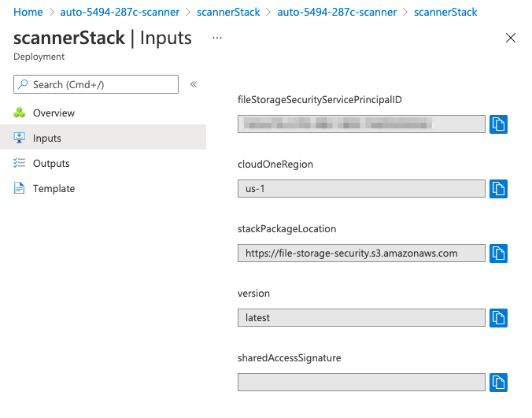Copy the version input value
This screenshot has width=532, height=418.
tap(498, 318)
